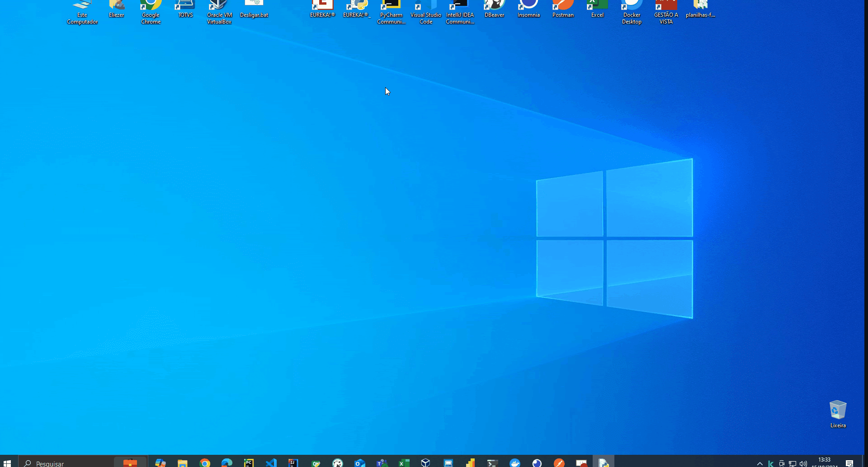Open PyCharm from the taskbar
This screenshot has height=467, width=868.
249,462
